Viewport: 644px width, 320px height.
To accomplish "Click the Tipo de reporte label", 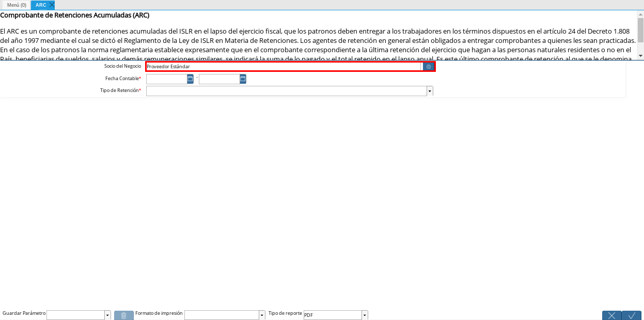I will point(285,314).
